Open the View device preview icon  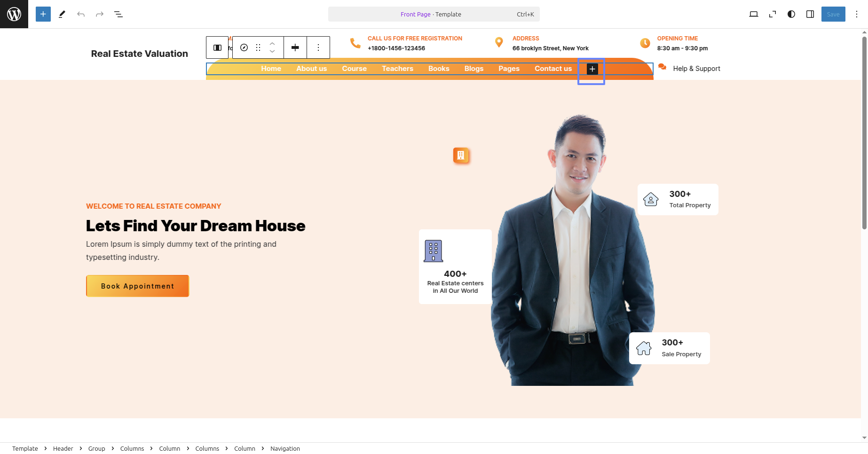pos(754,14)
